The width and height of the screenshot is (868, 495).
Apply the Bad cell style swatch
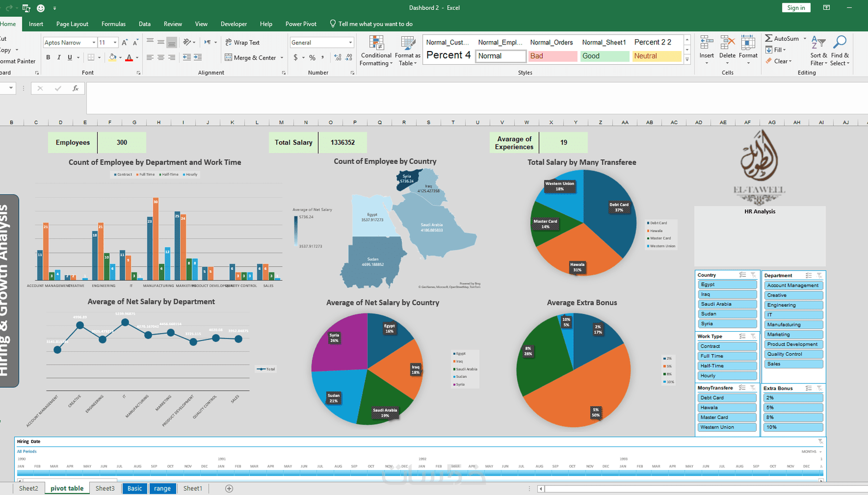tap(552, 56)
